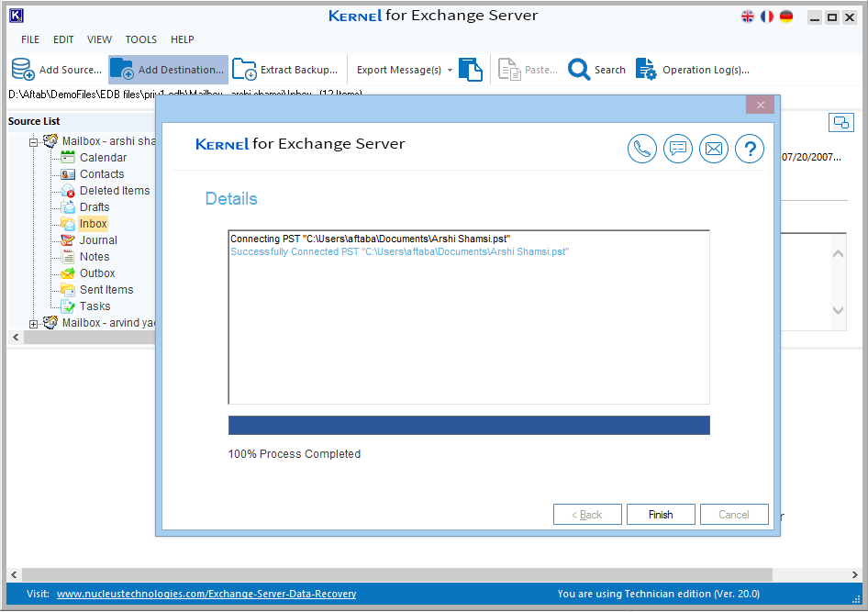Click the greyed Paste toolbar icon
This screenshot has height=612, width=868.
click(509, 70)
